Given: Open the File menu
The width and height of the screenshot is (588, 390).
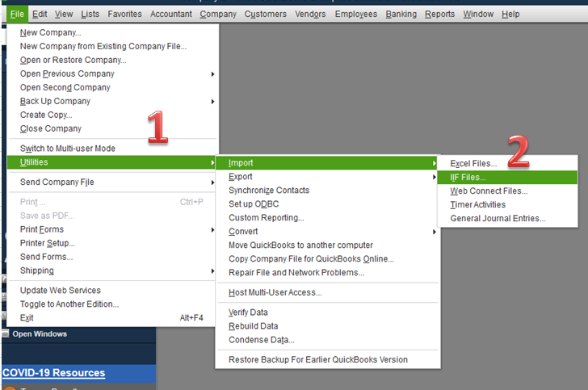Looking at the screenshot, I should click(17, 15).
